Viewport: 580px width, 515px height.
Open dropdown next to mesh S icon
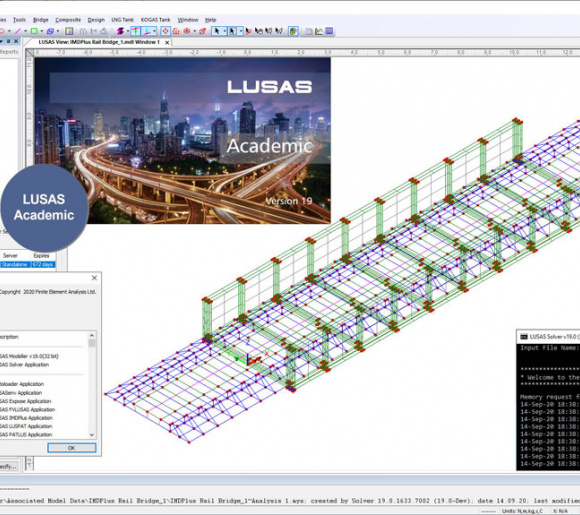coord(128,31)
